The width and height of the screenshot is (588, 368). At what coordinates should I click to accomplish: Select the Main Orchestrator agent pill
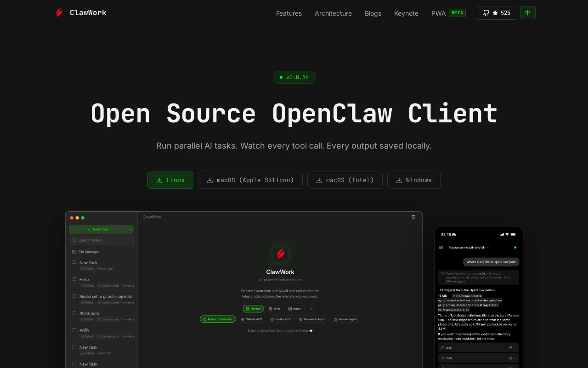(218, 319)
